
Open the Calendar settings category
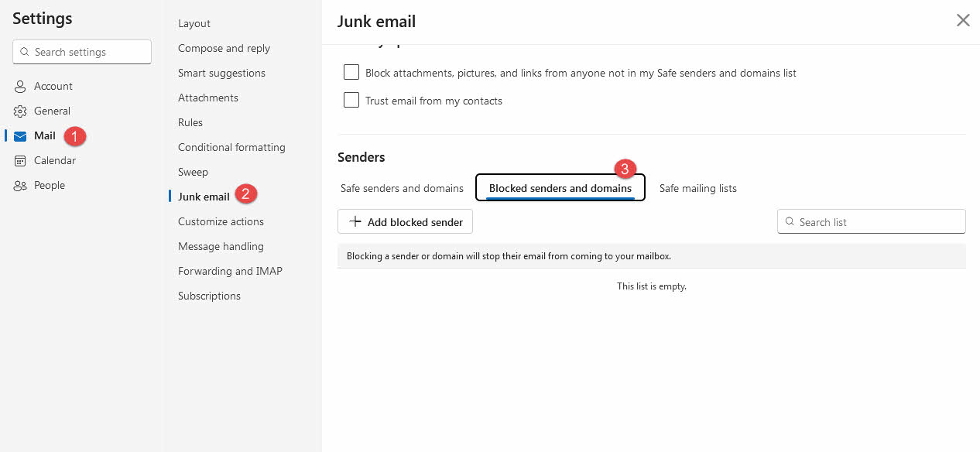(54, 160)
